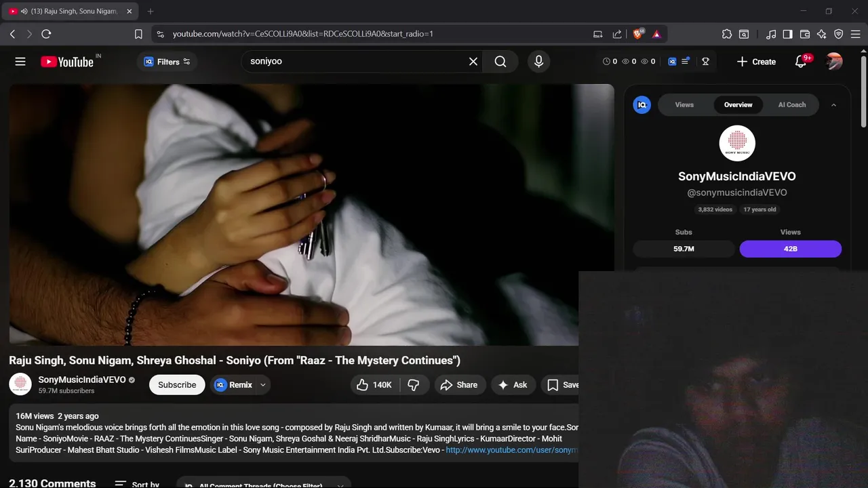Open Sort by comments menu

(x=137, y=484)
